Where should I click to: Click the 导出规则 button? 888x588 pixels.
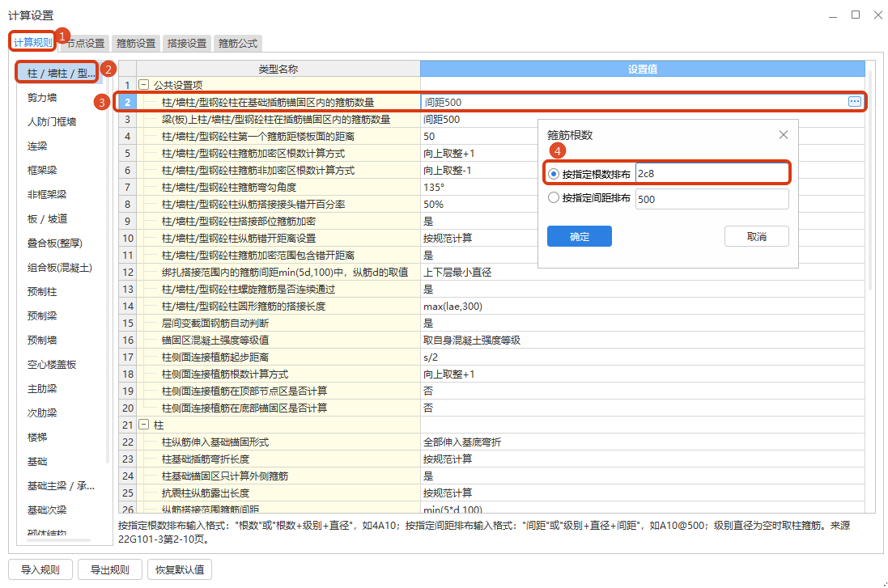click(x=110, y=569)
